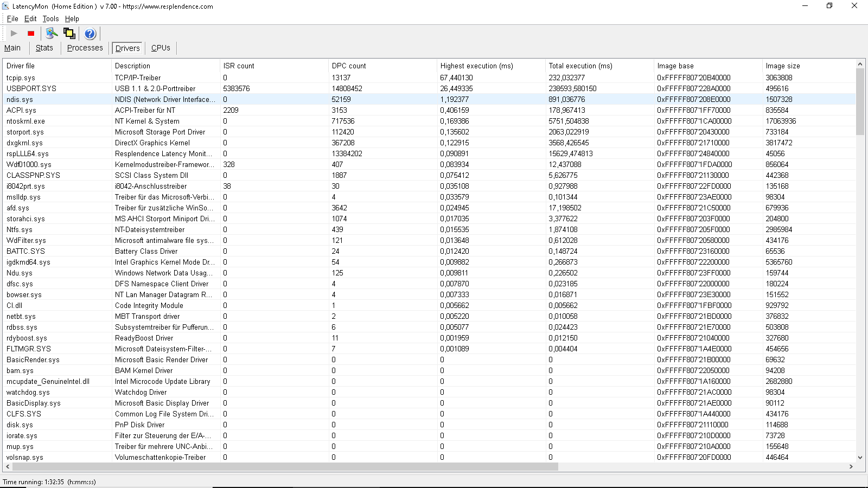This screenshot has height=488, width=868.
Task: Select the tcpip.sys driver row
Action: click(x=429, y=78)
